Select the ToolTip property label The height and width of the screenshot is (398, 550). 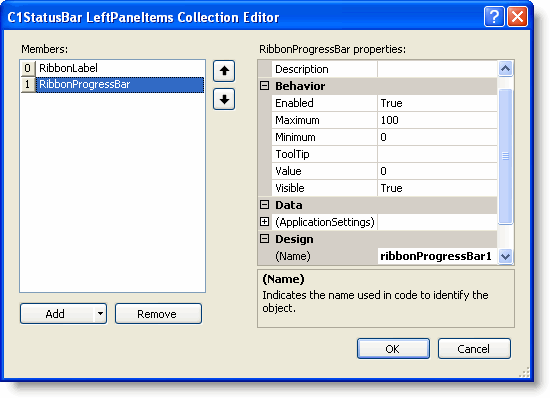pyautogui.click(x=324, y=154)
